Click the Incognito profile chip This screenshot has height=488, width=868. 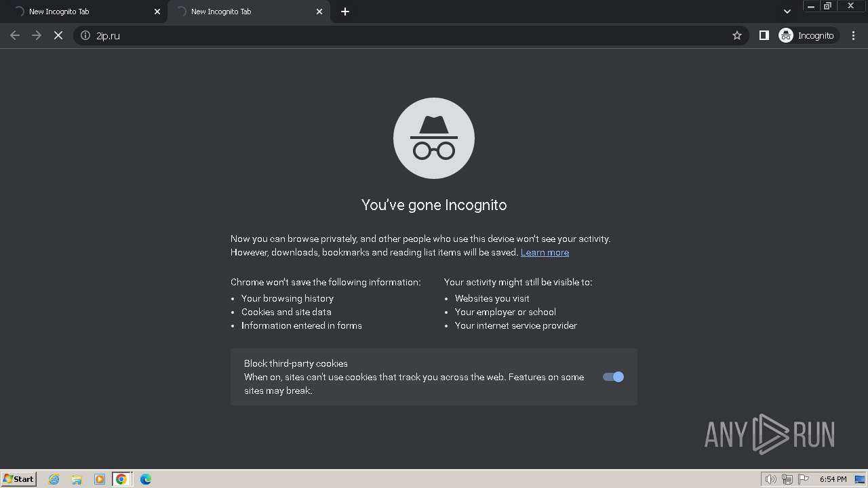[x=808, y=35]
